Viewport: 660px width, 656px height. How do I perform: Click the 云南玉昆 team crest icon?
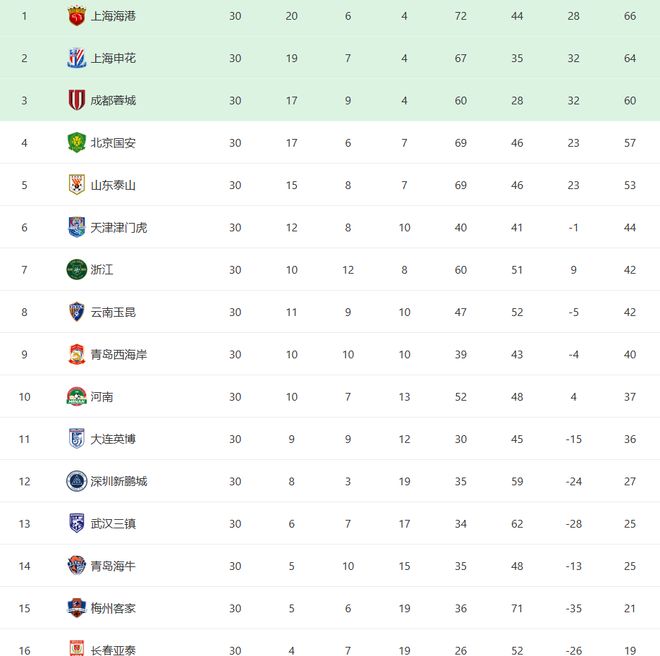point(77,312)
